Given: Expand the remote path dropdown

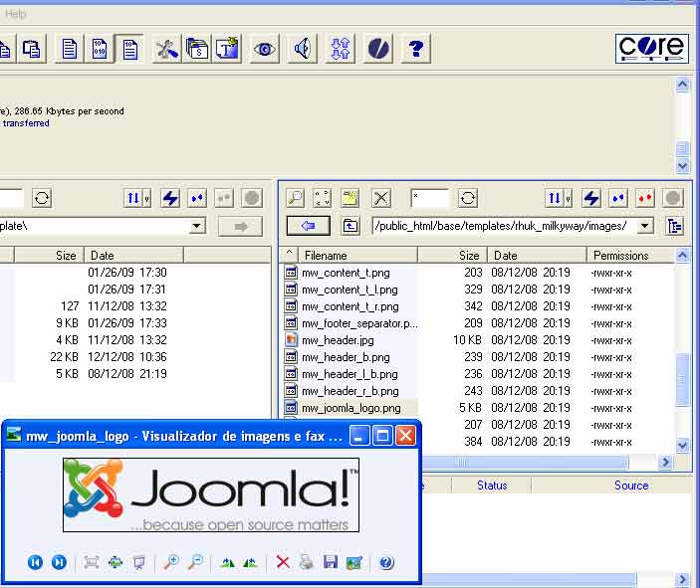Looking at the screenshot, I should 644,226.
